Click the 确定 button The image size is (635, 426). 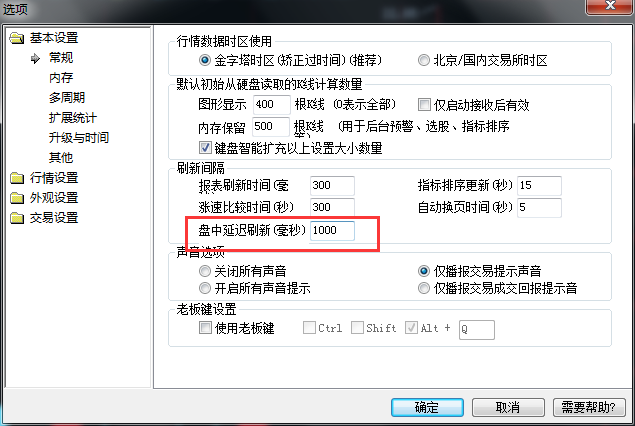(x=427, y=407)
